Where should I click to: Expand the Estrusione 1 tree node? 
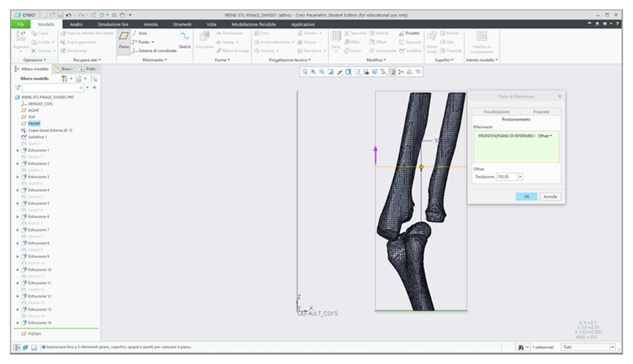[x=17, y=150]
